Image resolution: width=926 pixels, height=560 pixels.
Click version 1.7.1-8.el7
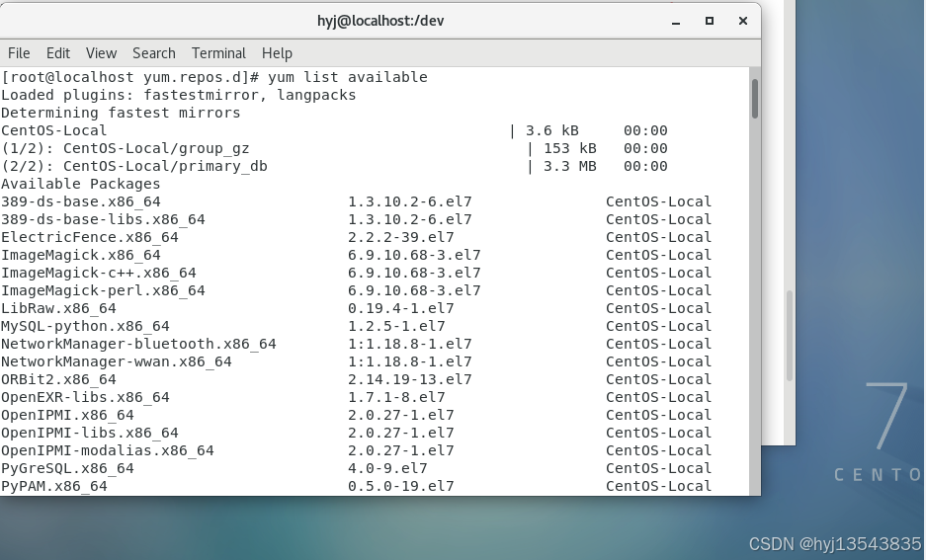click(396, 397)
